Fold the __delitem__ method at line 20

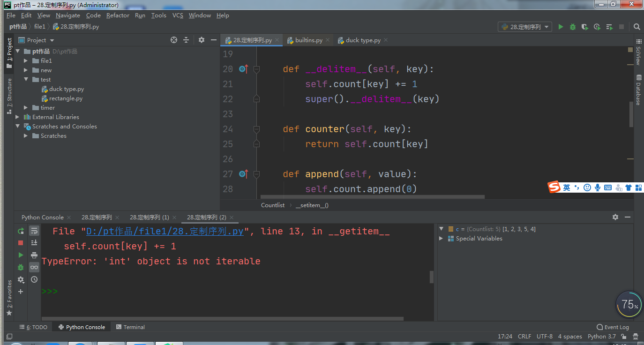pyautogui.click(x=256, y=69)
